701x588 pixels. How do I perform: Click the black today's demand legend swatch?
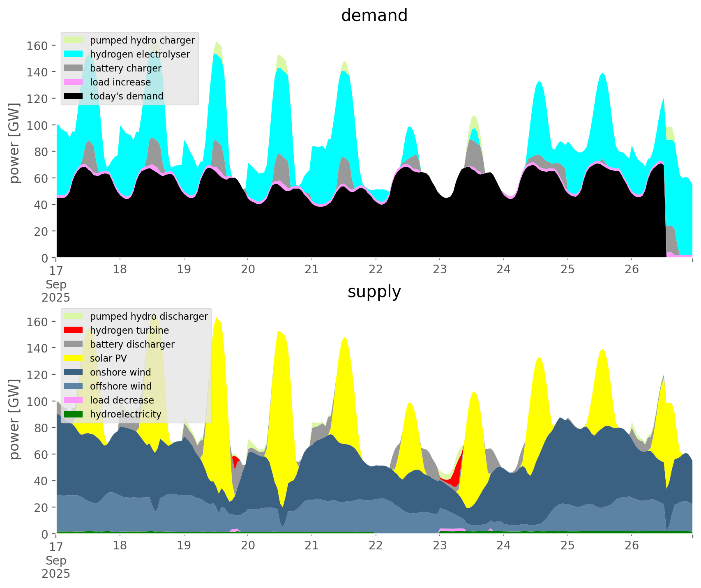(74, 96)
